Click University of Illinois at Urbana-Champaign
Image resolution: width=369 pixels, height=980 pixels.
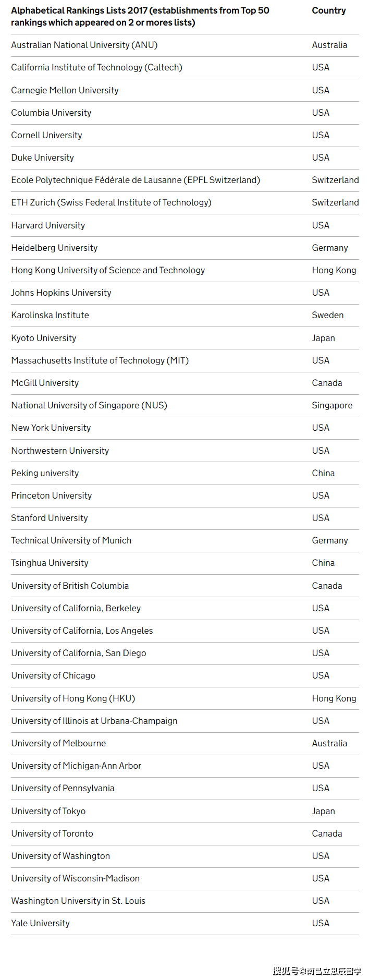(94, 721)
